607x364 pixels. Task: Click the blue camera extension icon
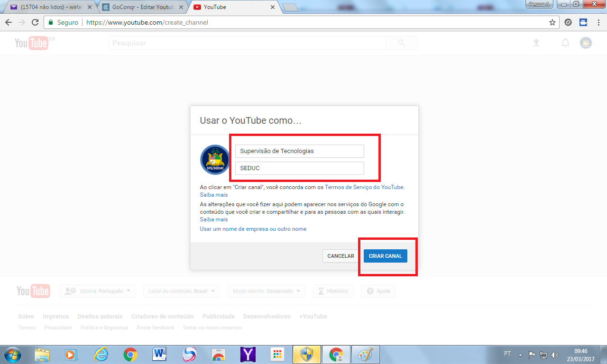(x=583, y=22)
